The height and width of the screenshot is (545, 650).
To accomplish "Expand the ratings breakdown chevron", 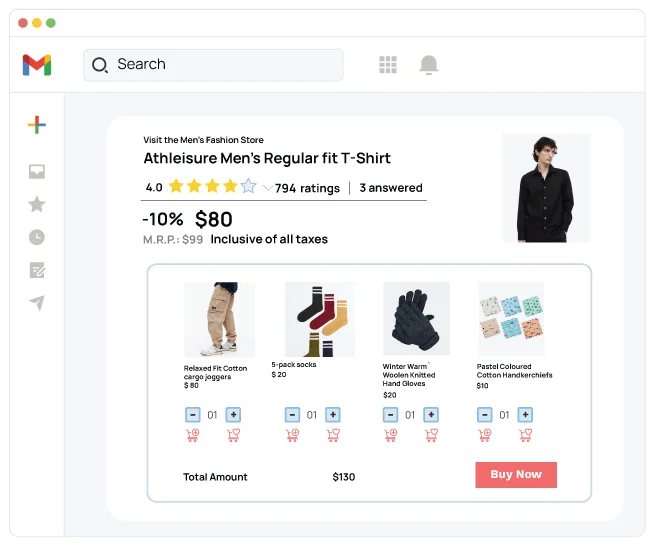I will tap(267, 188).
